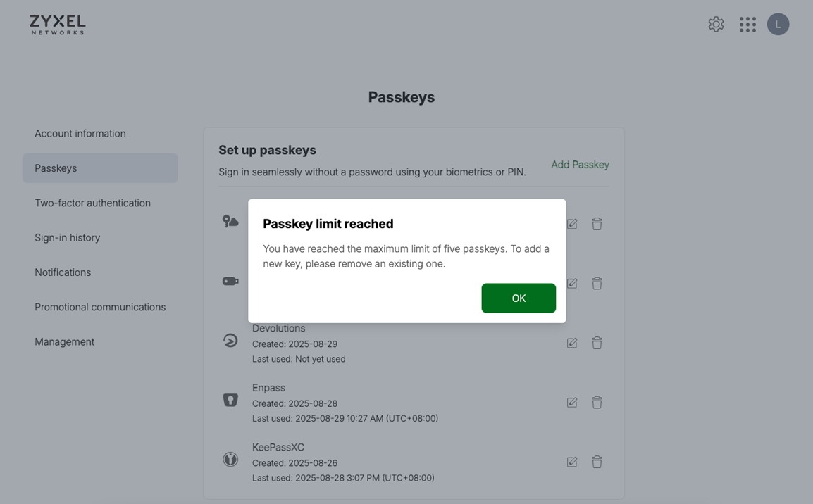This screenshot has height=504, width=813.
Task: Open settings gear icon in header
Action: (716, 25)
